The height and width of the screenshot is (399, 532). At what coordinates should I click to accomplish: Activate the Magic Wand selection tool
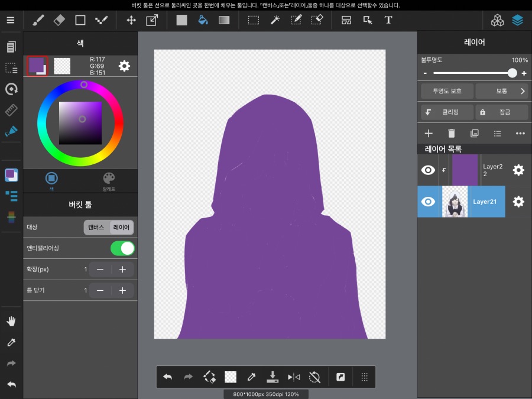[275, 20]
